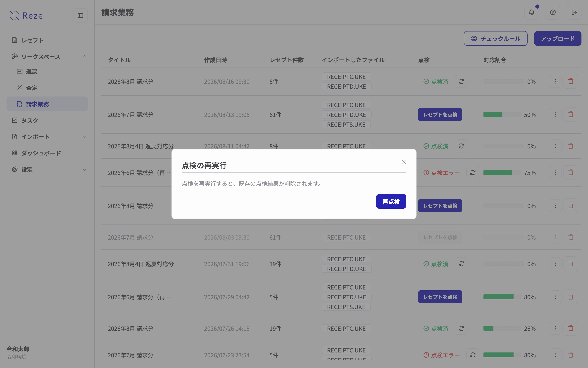
Task: Click レセプトを点検 for 2026/08/13 19:06 row
Action: [x=440, y=114]
